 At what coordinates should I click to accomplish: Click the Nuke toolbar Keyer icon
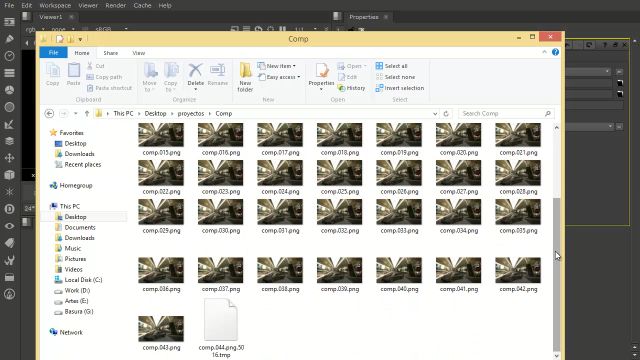point(9,124)
